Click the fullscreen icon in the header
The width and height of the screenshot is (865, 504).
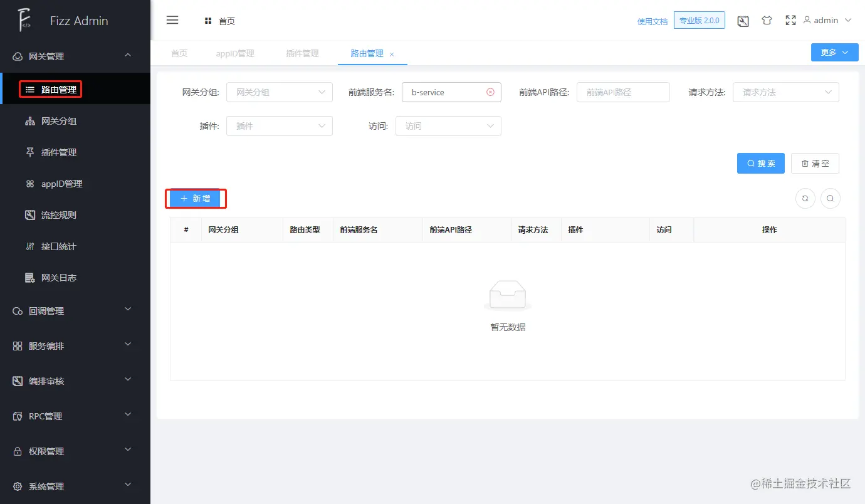pyautogui.click(x=790, y=20)
